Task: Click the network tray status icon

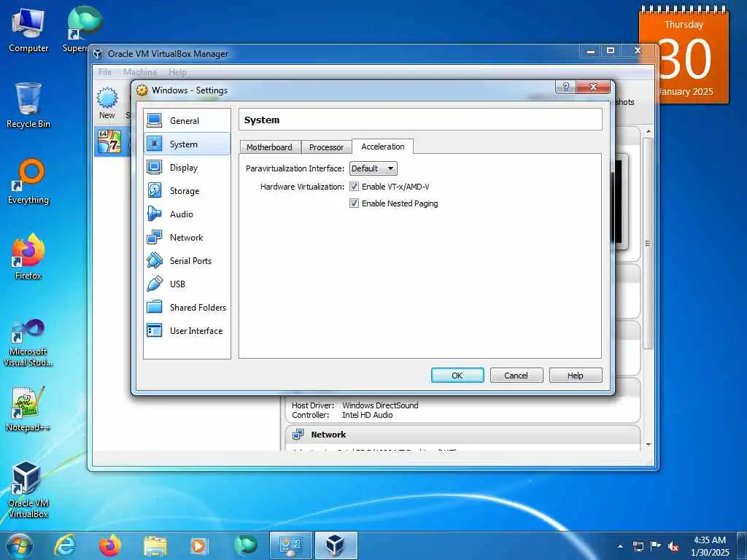Action: 638,547
